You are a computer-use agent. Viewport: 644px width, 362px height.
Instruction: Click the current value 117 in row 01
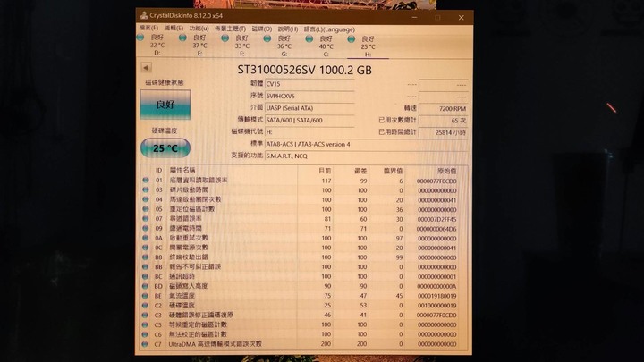click(326, 181)
